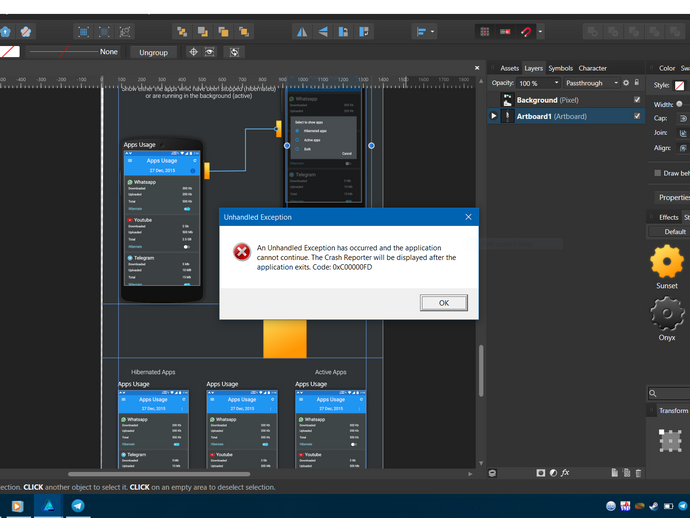Screen dimensions: 690x518
Task: Choose the stroke Align option icon
Action: point(683,148)
